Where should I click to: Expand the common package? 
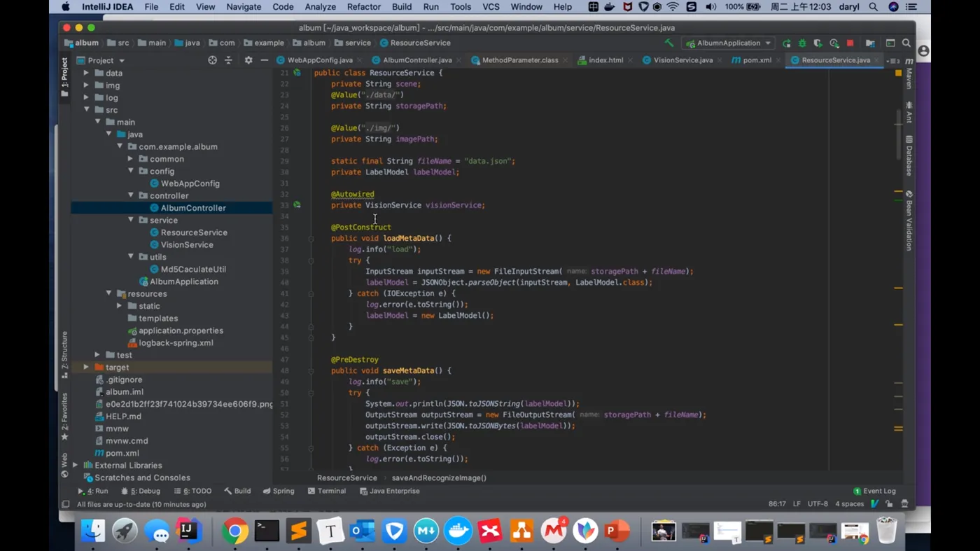pyautogui.click(x=130, y=159)
